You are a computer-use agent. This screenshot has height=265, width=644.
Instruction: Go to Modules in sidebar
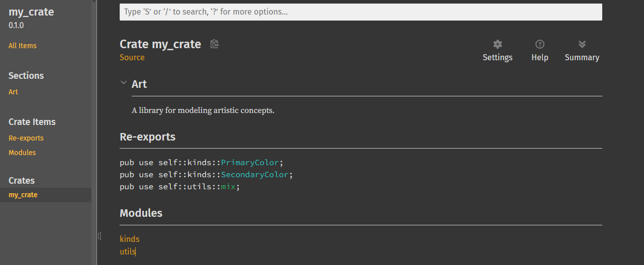pos(22,153)
